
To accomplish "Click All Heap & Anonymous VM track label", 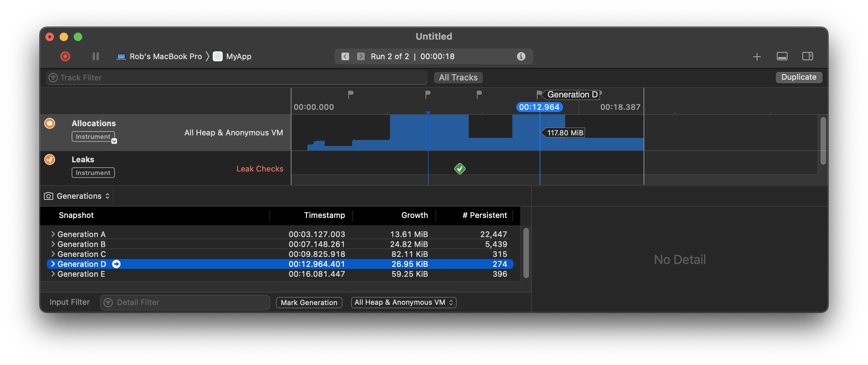I will pos(234,133).
